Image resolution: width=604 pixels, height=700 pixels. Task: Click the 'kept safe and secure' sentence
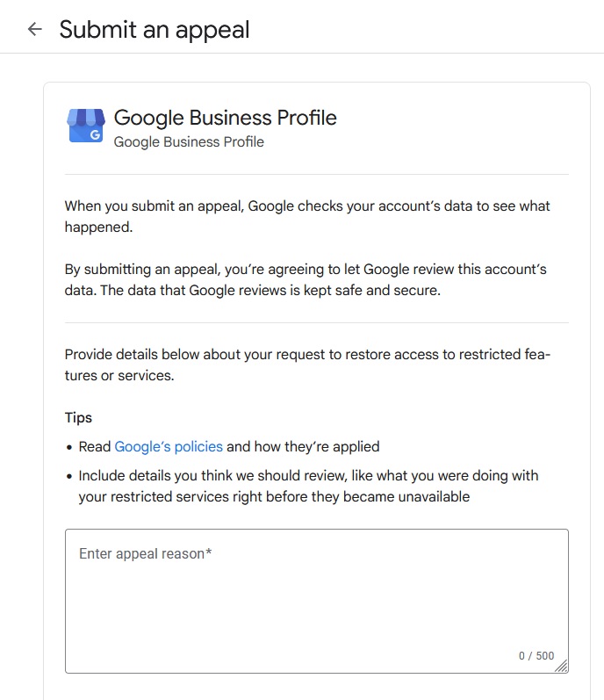click(x=270, y=290)
